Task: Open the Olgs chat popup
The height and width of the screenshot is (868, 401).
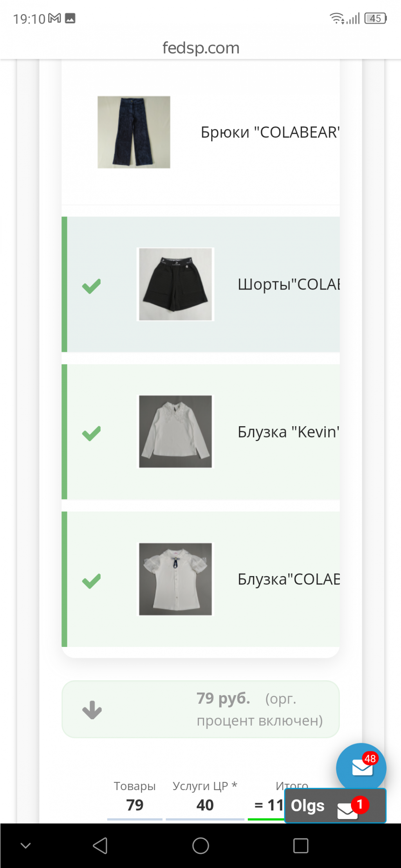Action: coord(335,806)
